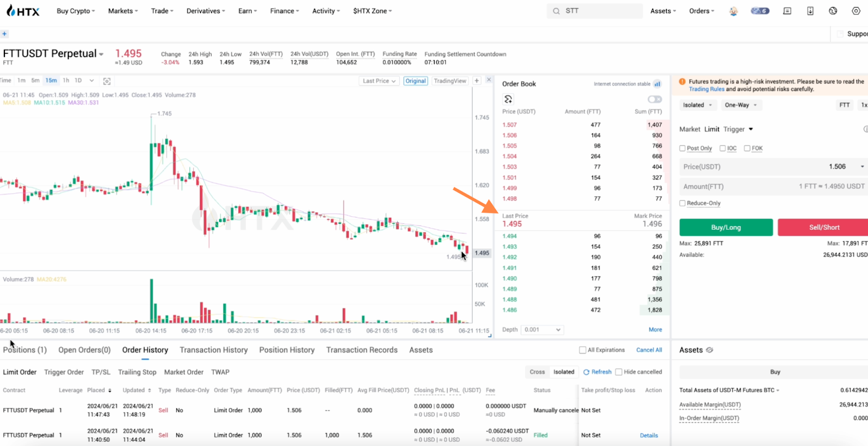Screen dimensions: 868x446
Task: Click the help icon beside order type tabs
Action: coord(865,129)
